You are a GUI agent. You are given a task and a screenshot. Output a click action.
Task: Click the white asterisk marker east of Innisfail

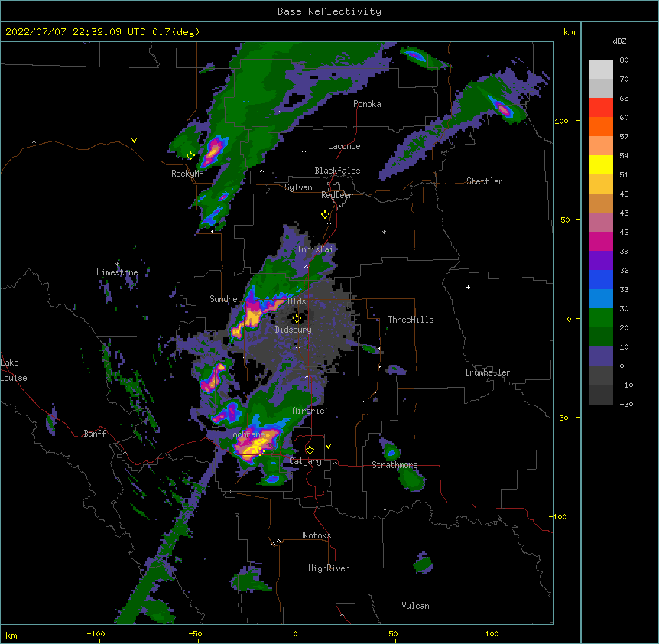click(x=384, y=232)
